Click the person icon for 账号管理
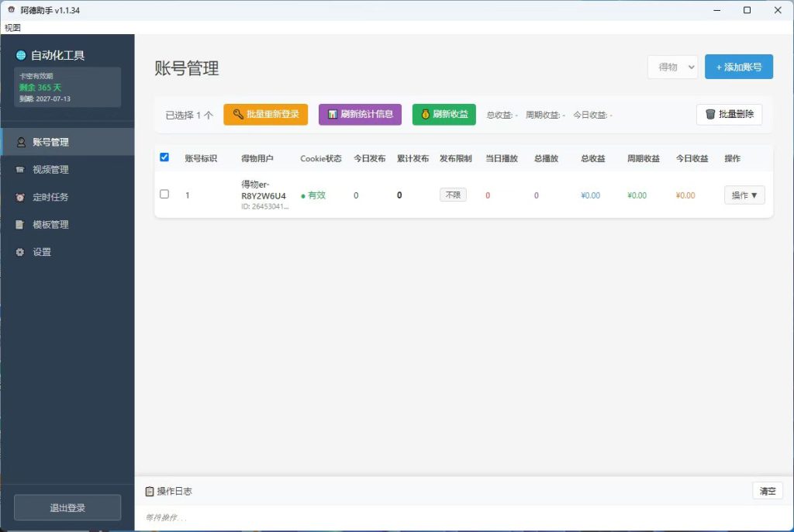Image resolution: width=794 pixels, height=532 pixels. [21, 143]
